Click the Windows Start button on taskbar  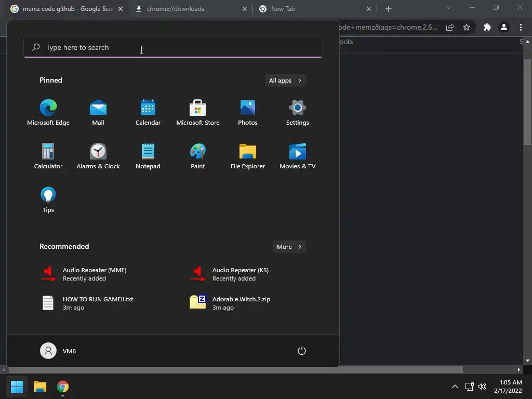(x=17, y=387)
